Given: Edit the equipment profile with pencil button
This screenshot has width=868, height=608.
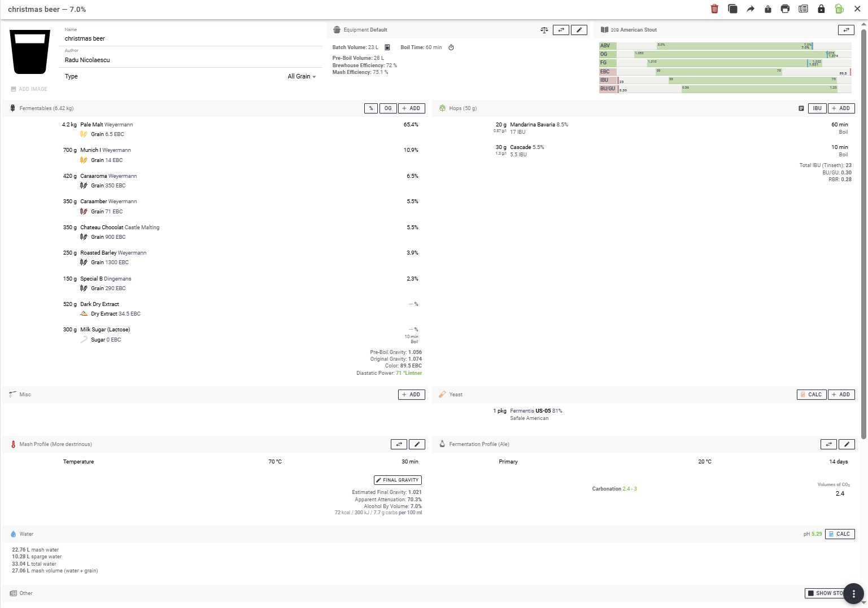Looking at the screenshot, I should click(x=579, y=30).
